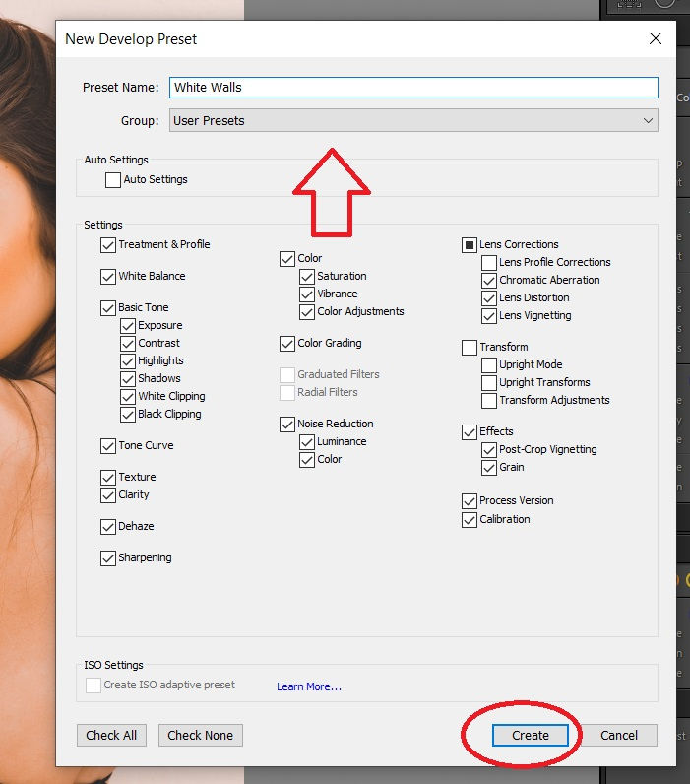Click the Create button
The height and width of the screenshot is (784, 690).
(x=531, y=735)
